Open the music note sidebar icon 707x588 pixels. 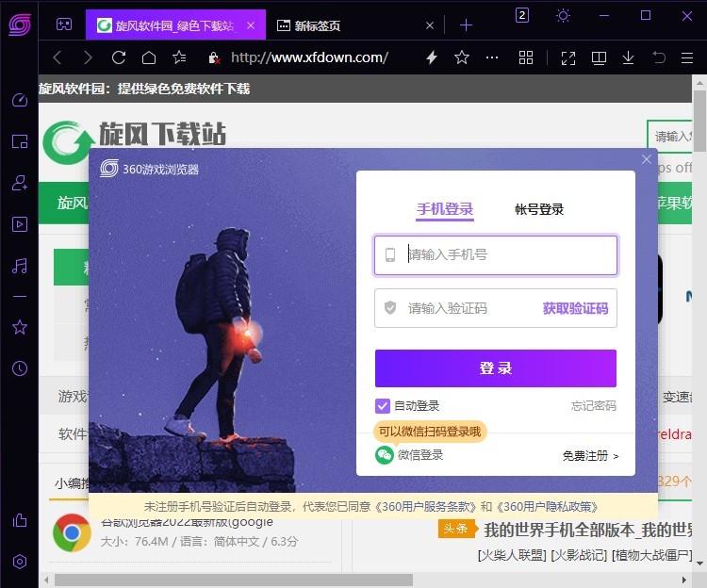[20, 266]
